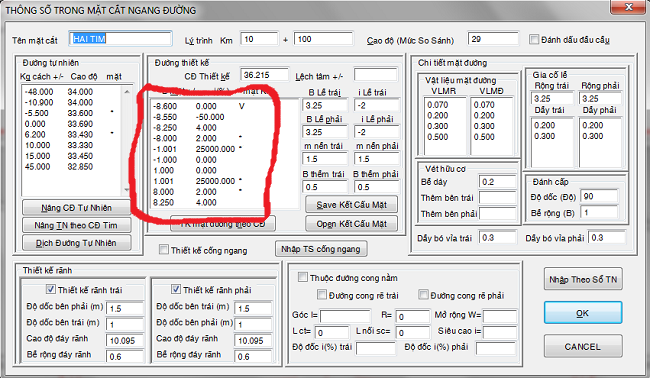Click the CĐ Thiết kế value field
650x378 pixels.
point(264,75)
